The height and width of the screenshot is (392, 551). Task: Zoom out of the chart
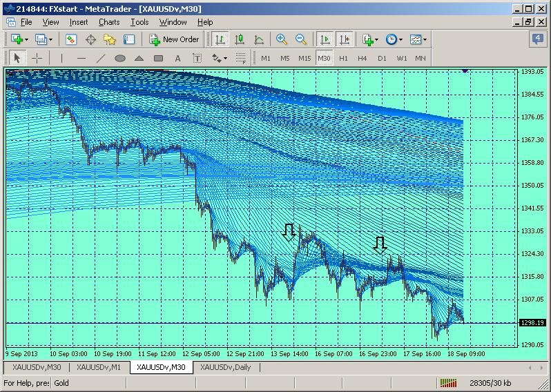(301, 39)
